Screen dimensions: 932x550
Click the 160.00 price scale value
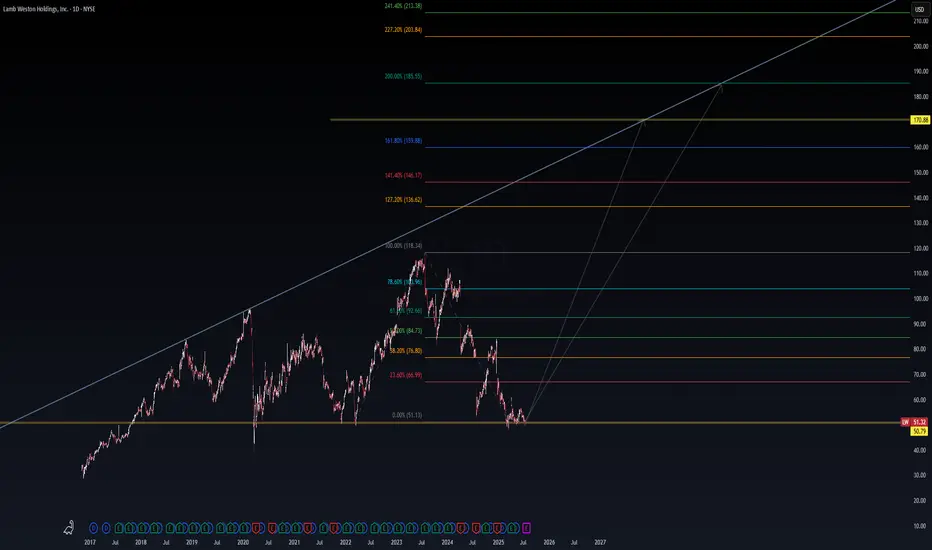point(921,147)
